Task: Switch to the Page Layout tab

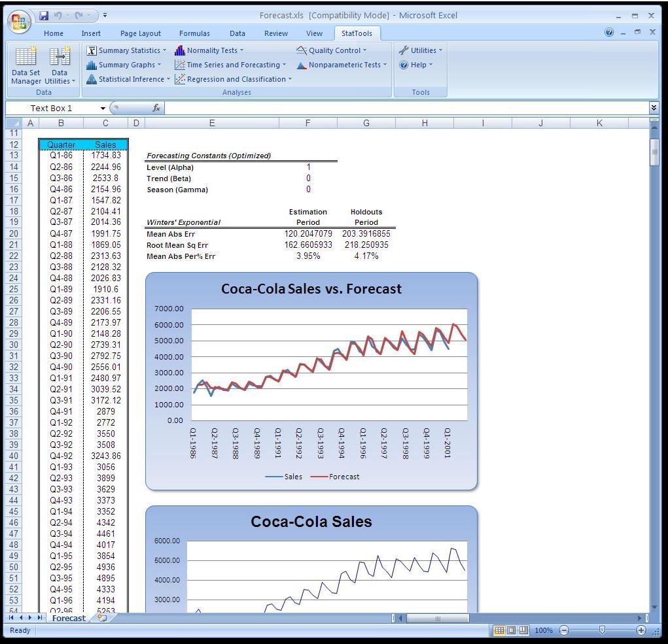Action: tap(141, 33)
